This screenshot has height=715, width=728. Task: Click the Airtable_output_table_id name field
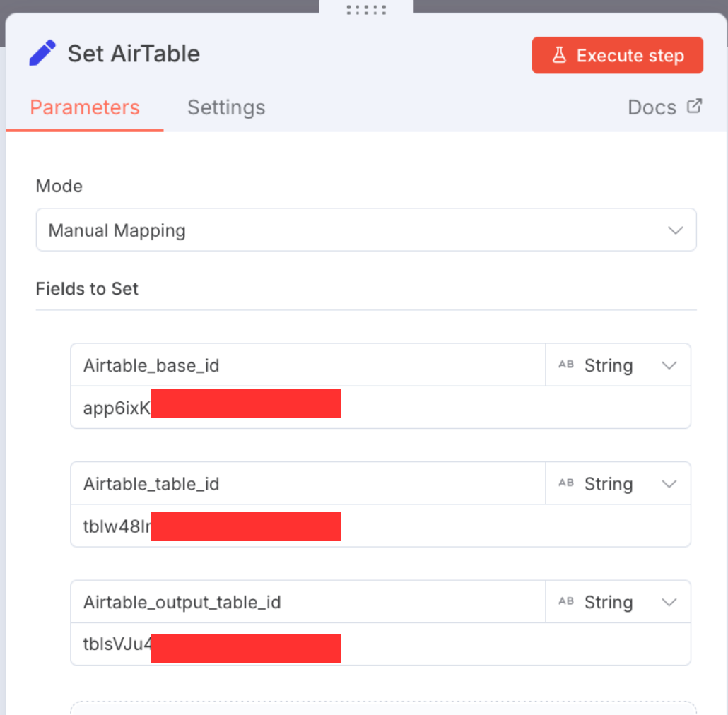[307, 602]
